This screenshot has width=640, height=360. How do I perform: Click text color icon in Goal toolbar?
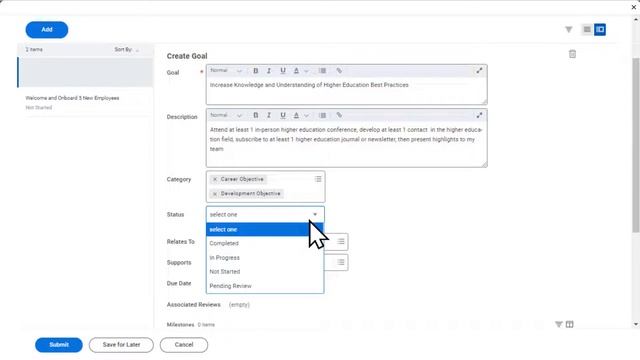[x=296, y=71]
